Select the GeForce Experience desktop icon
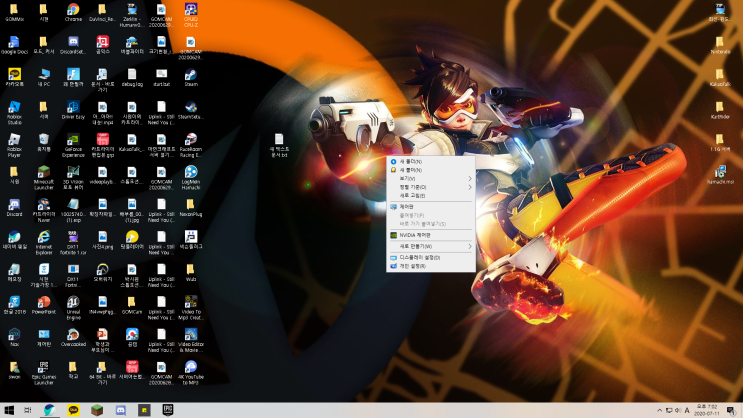Screen dimensions: 743x418 coord(73,145)
